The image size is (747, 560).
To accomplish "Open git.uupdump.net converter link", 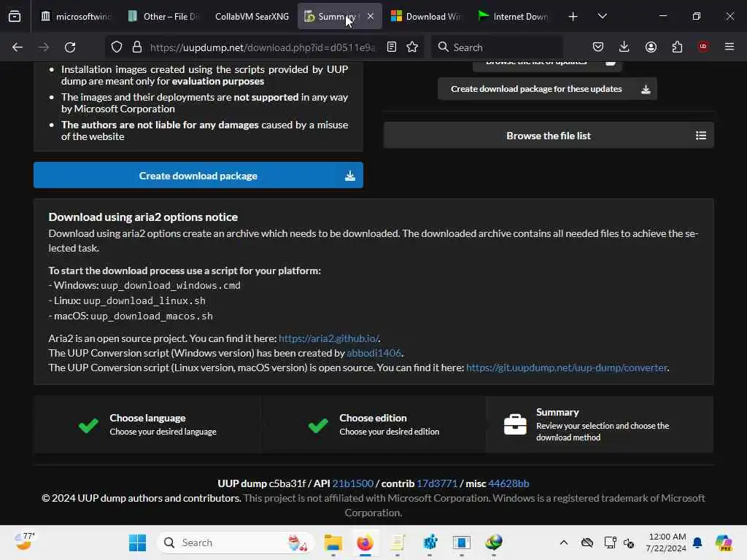I will pos(566,367).
